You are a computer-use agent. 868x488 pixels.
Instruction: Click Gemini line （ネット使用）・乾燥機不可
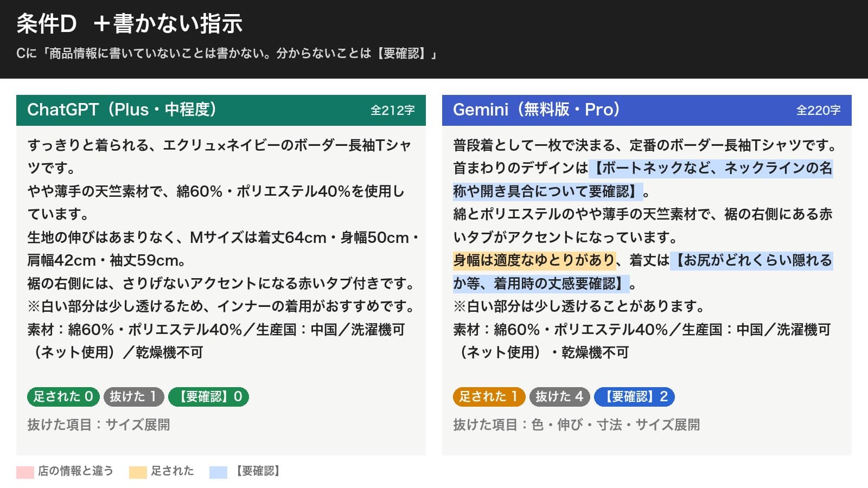pos(541,352)
